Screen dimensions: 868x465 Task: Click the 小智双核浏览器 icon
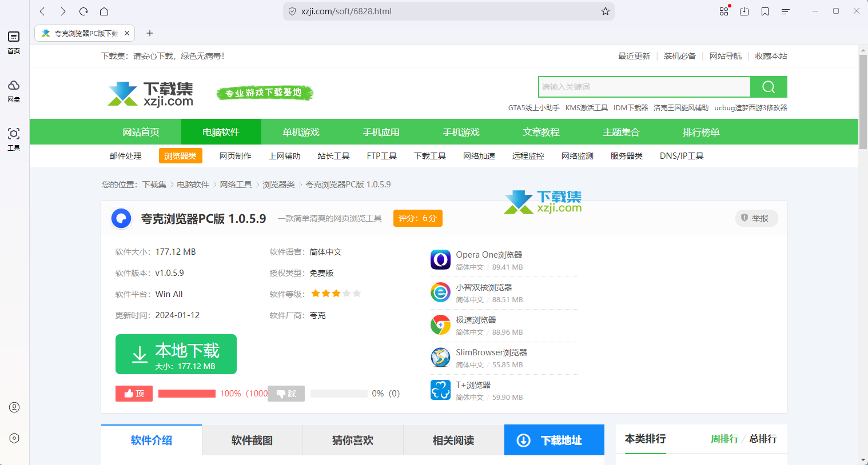click(440, 292)
